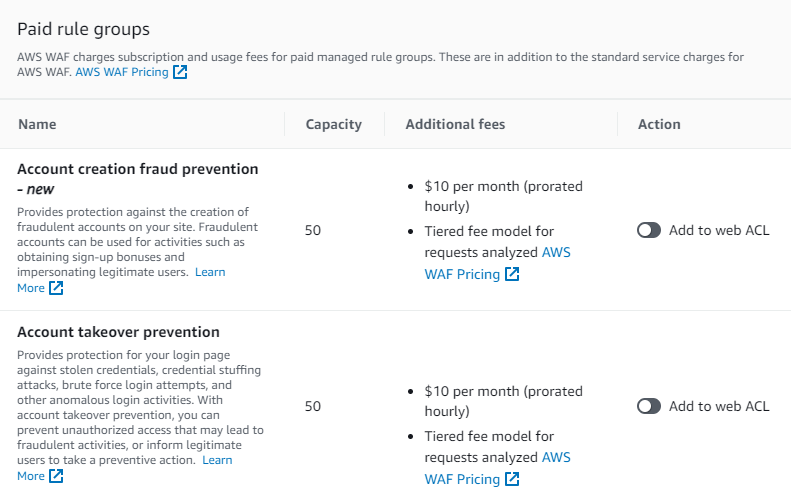
Task: Click capacity value 50 for Account takeover prevention
Action: (x=313, y=406)
